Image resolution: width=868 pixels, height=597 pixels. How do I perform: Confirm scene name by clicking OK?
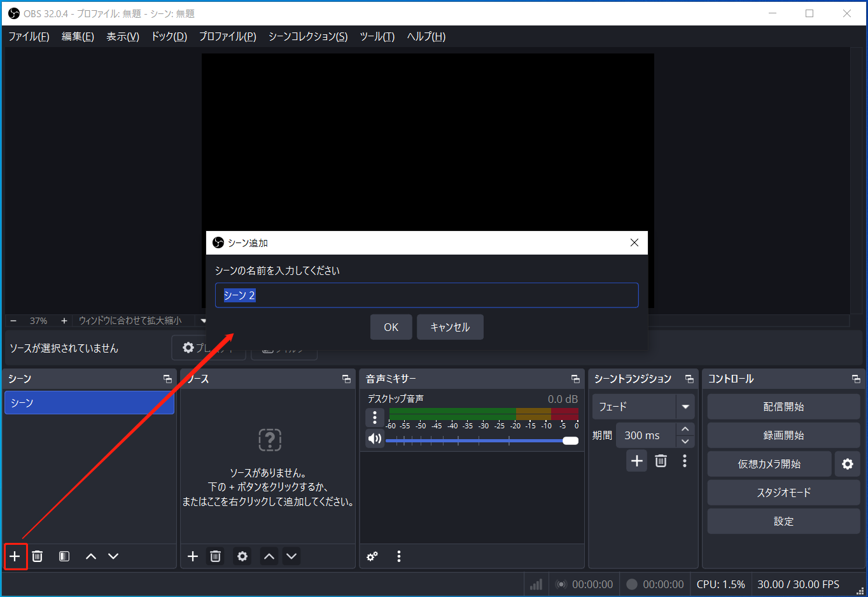391,327
